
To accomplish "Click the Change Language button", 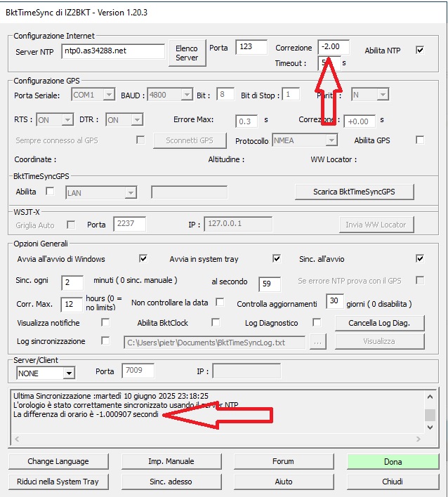I will 58,461.
